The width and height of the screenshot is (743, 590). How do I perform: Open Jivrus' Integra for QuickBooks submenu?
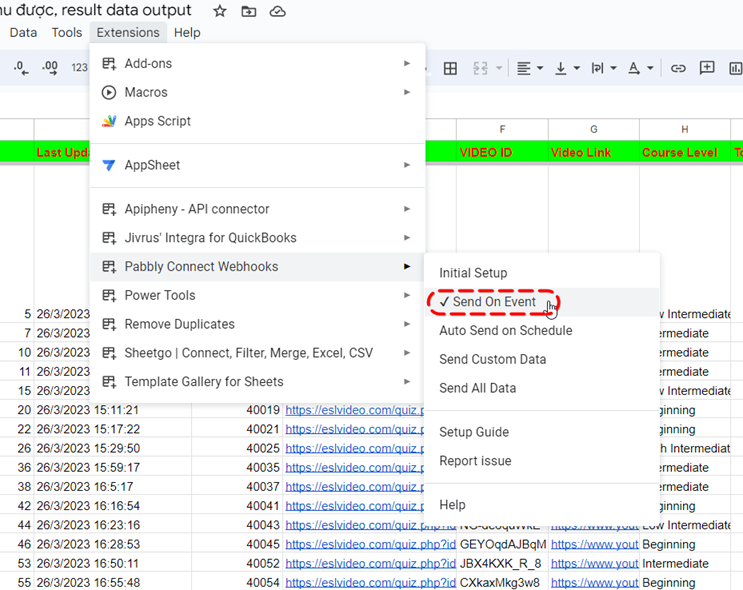(x=257, y=237)
